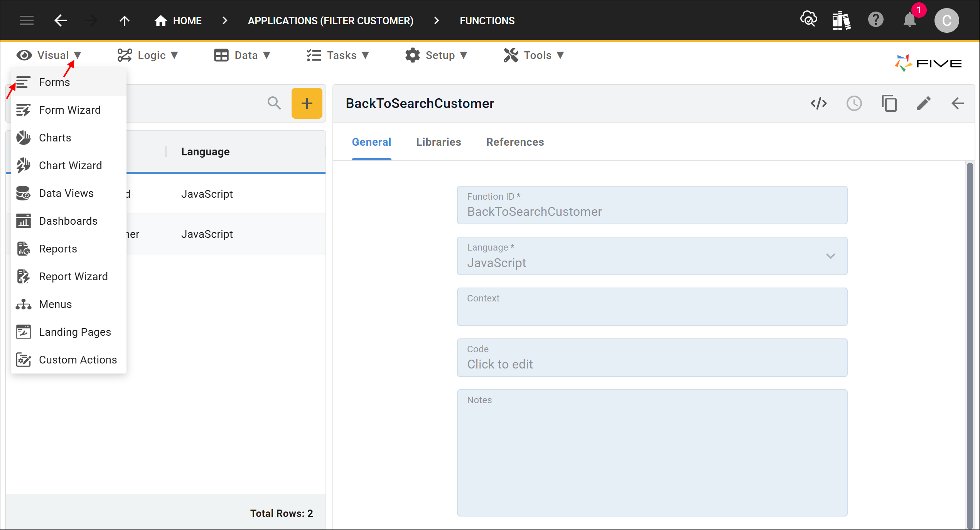980x530 pixels.
Task: Expand the Logic menu
Action: 148,55
